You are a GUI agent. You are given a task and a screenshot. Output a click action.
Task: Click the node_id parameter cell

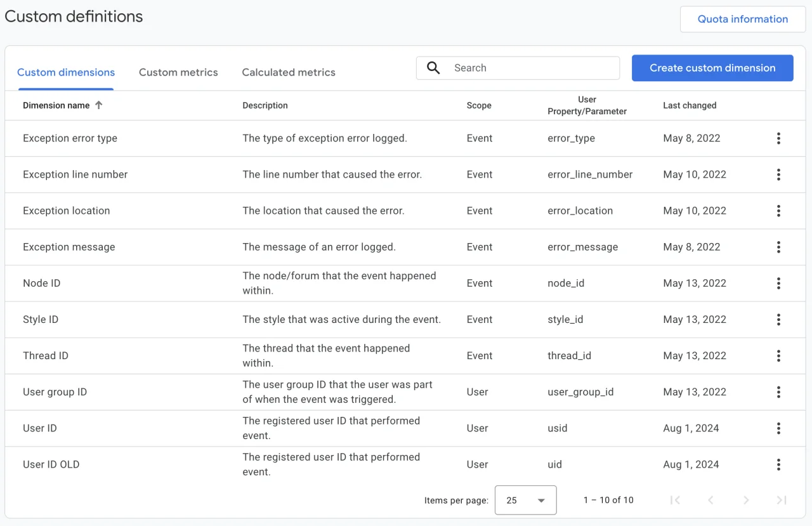pyautogui.click(x=566, y=283)
